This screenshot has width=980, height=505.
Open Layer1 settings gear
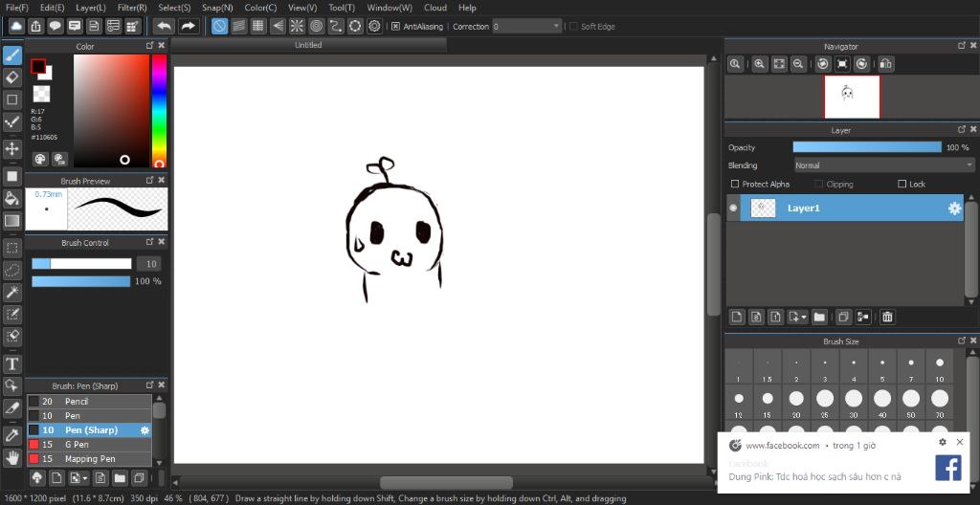954,209
